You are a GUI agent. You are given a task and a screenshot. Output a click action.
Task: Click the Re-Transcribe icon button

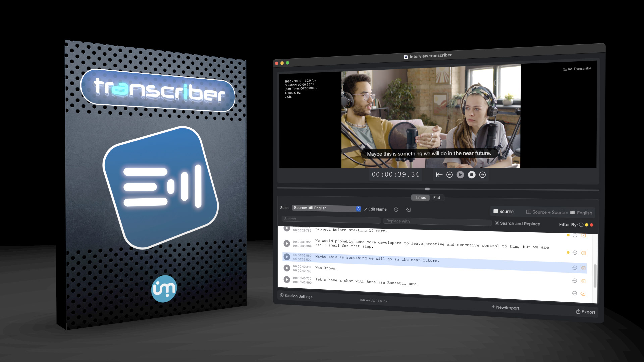coord(577,69)
